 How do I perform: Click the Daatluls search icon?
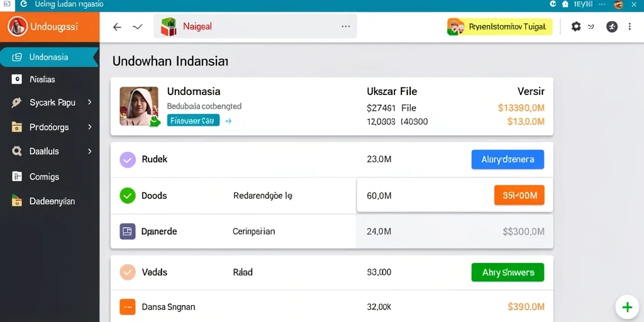click(x=17, y=151)
